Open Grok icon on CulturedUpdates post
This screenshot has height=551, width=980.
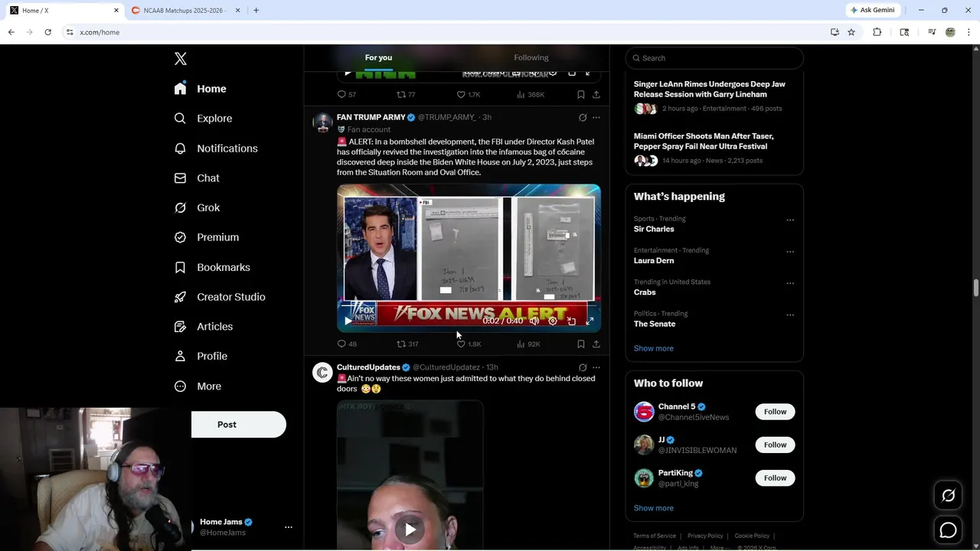point(583,367)
